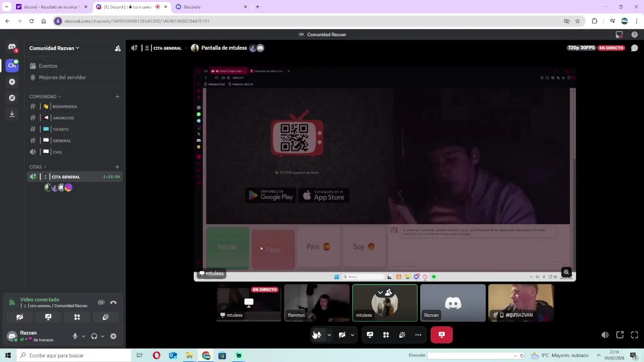Join the CHIL voice channel
The width and height of the screenshot is (644, 362).
[x=74, y=152]
